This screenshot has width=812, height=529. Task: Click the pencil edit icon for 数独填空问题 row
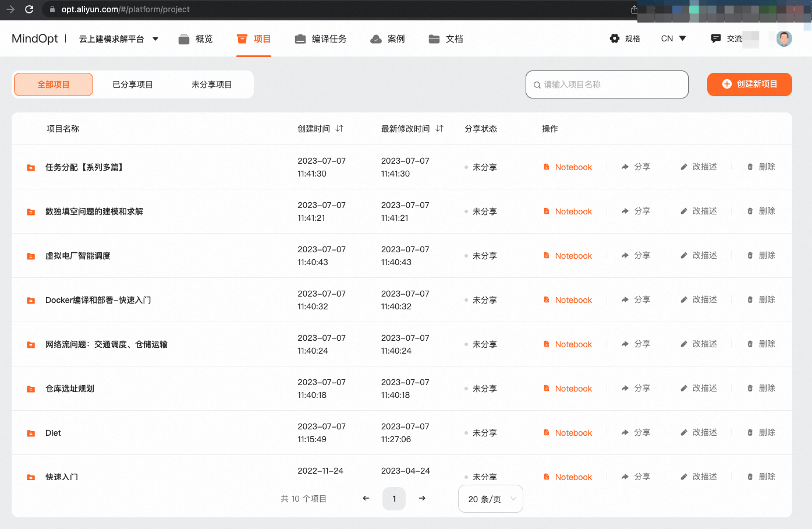click(x=684, y=211)
